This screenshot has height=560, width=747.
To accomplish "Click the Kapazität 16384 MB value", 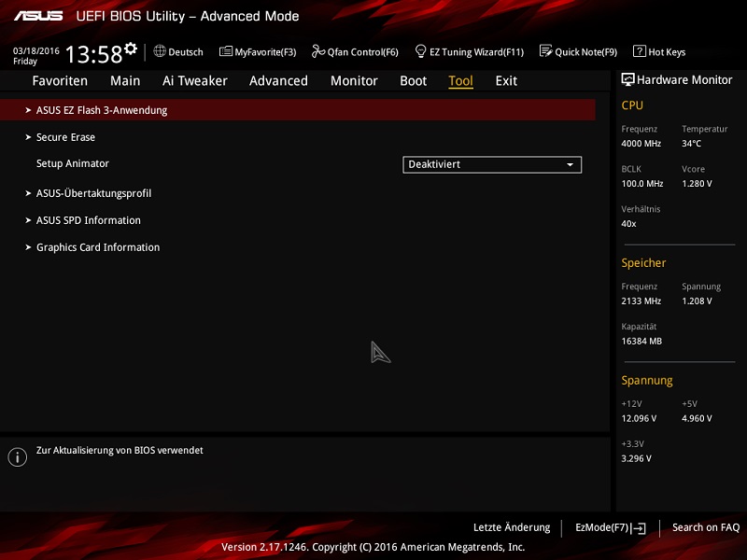I will pyautogui.click(x=641, y=342).
